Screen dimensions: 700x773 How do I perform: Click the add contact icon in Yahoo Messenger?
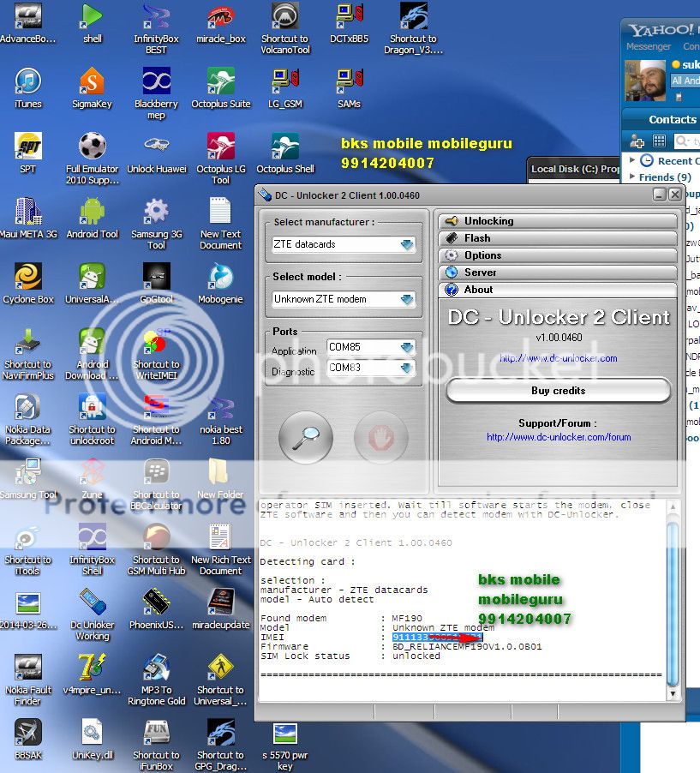[x=637, y=141]
